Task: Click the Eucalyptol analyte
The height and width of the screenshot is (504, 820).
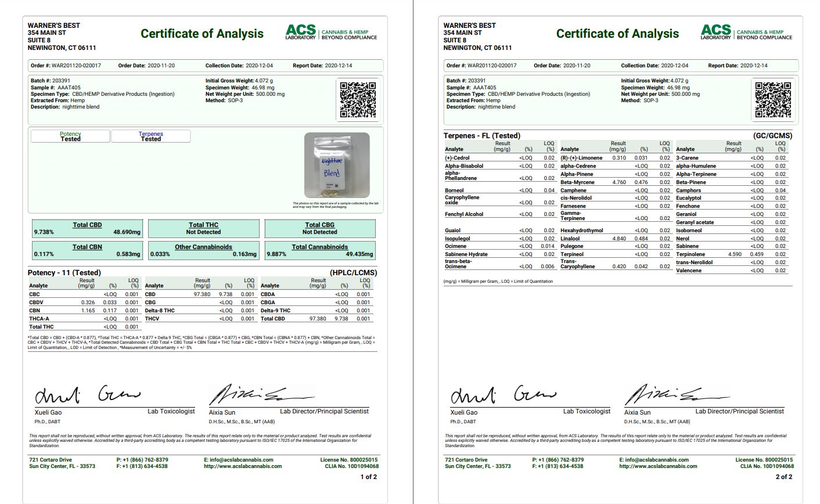Action: coord(689,198)
